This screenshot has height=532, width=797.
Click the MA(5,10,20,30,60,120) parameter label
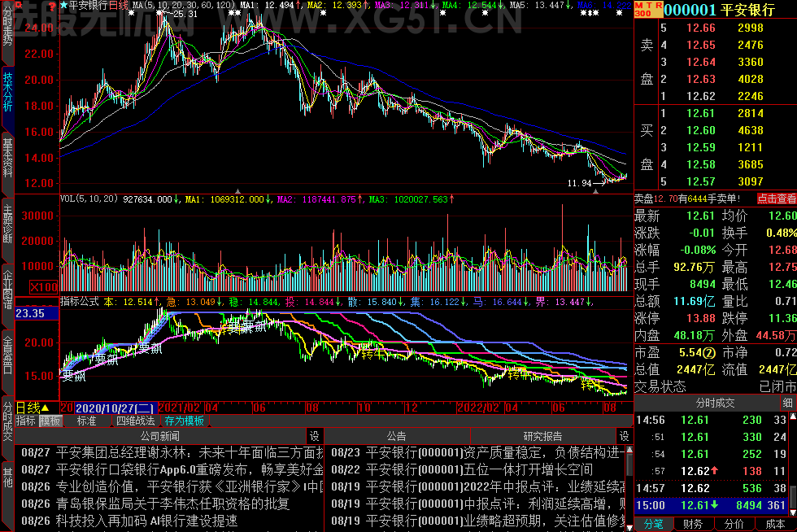pyautogui.click(x=184, y=5)
